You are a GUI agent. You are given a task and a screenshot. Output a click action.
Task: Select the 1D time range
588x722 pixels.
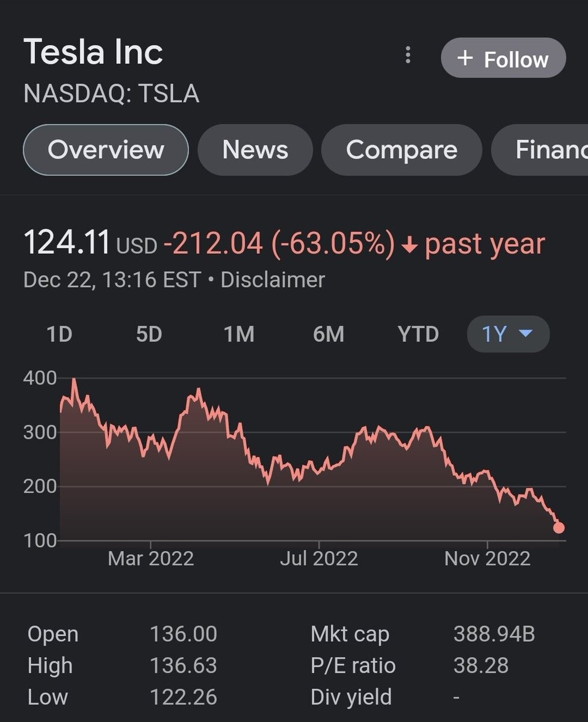[59, 334]
